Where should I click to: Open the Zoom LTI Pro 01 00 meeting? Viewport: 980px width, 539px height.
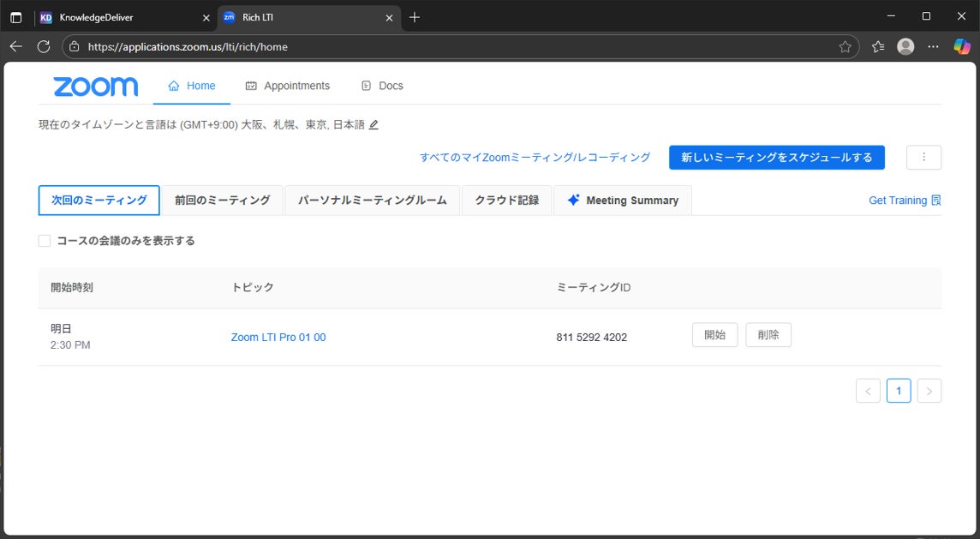pos(278,337)
